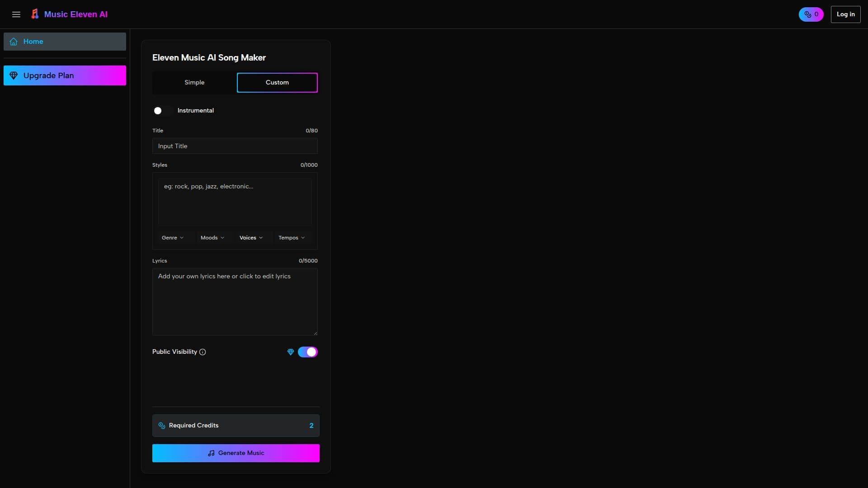
Task: Click the Generate Music button
Action: [236, 453]
